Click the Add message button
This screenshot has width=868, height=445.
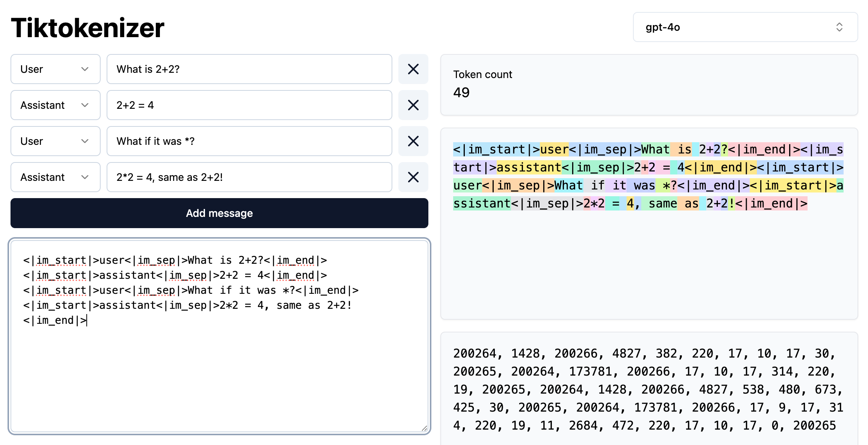coord(219,213)
